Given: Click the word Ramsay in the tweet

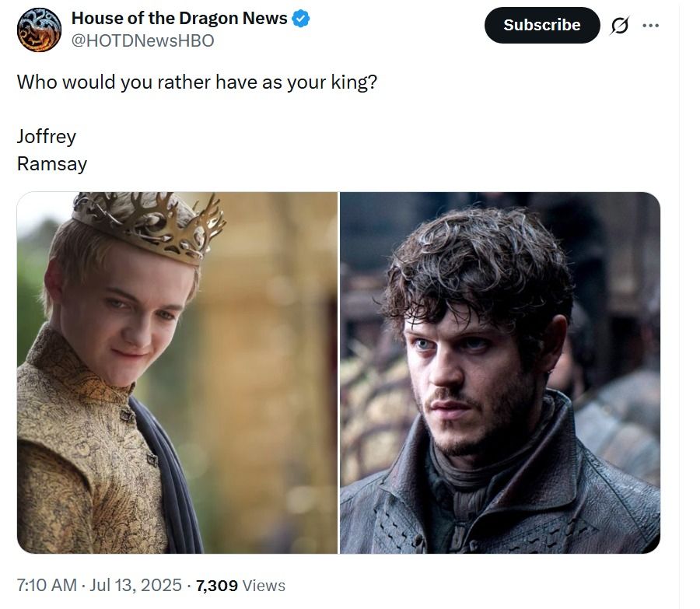Looking at the screenshot, I should [52, 164].
